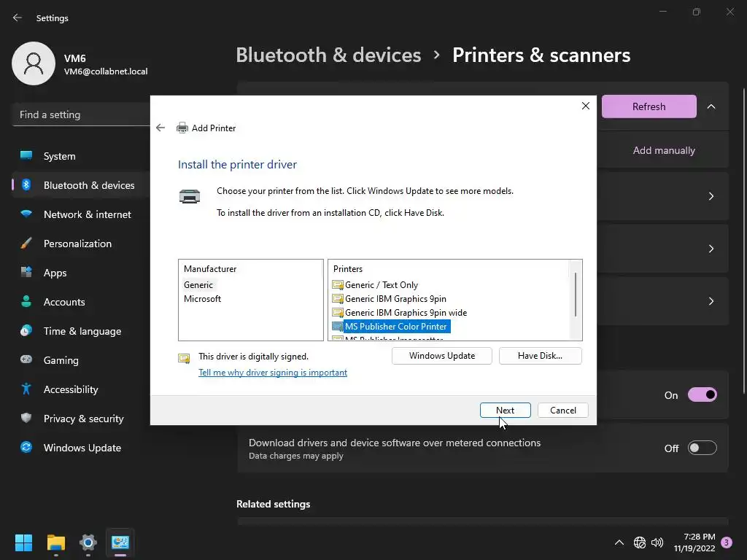The height and width of the screenshot is (560, 747).
Task: Open Privacy & security settings
Action: tap(81, 419)
